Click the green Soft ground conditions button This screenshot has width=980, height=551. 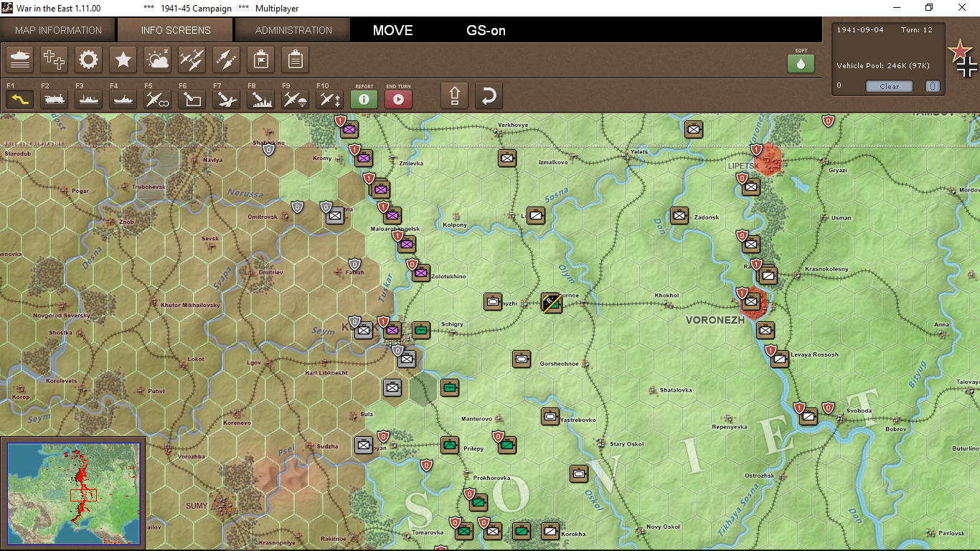tap(801, 64)
